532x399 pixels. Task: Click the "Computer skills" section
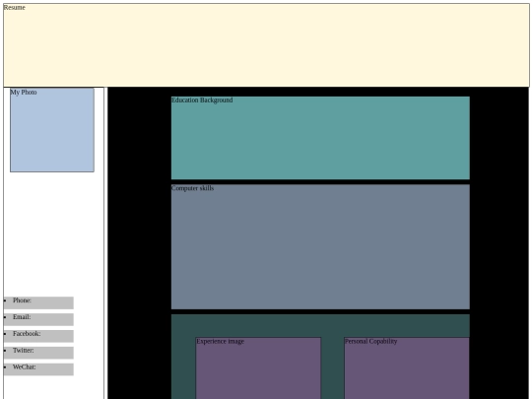coord(320,246)
